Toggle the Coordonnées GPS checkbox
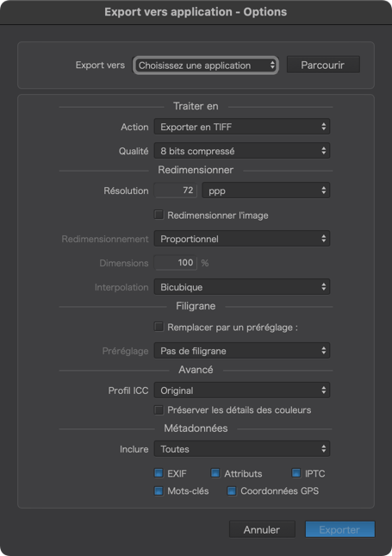392x556 pixels. pyautogui.click(x=232, y=490)
